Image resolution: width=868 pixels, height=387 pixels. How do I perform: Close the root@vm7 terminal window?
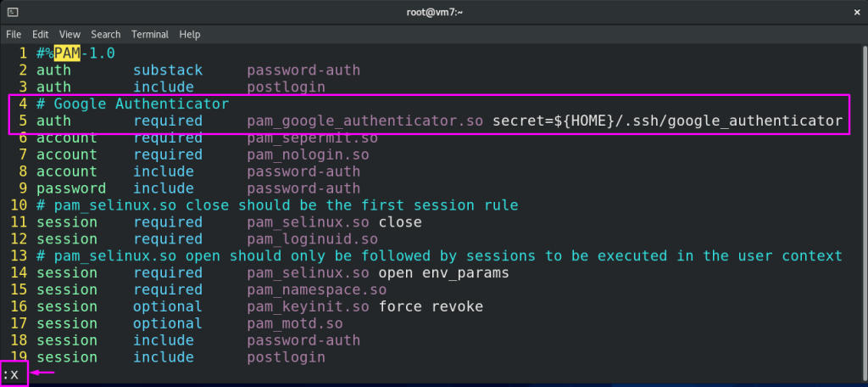(854, 12)
